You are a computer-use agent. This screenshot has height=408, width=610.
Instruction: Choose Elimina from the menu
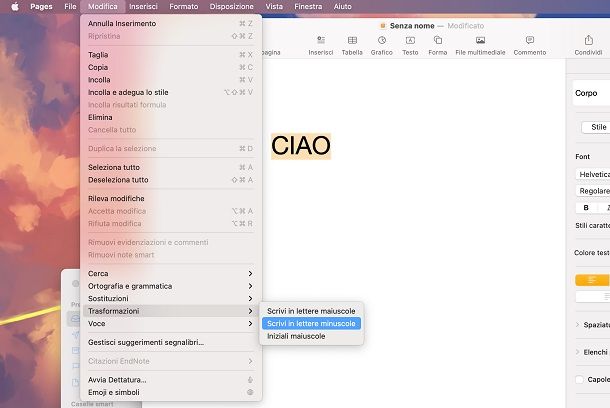170,117
